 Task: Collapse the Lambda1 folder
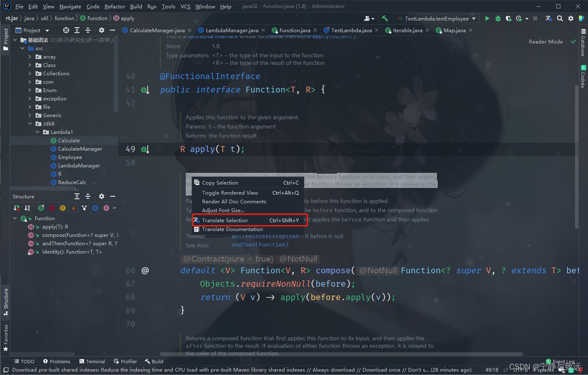(x=37, y=132)
